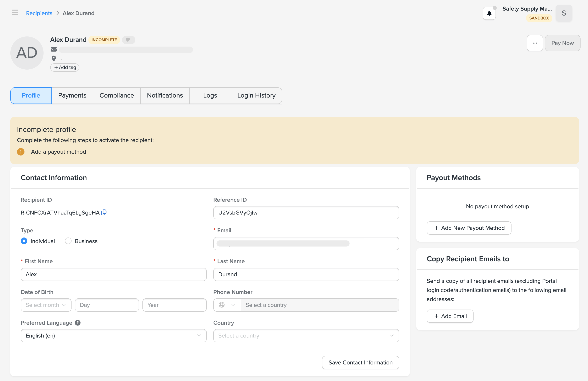Select the Business type radio button
This screenshot has width=588, height=381.
click(68, 241)
